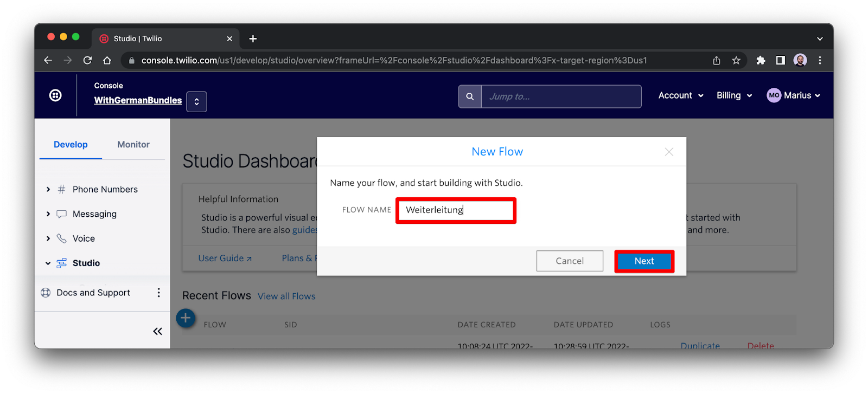
Task: Click the Cancel button
Action: 570,261
